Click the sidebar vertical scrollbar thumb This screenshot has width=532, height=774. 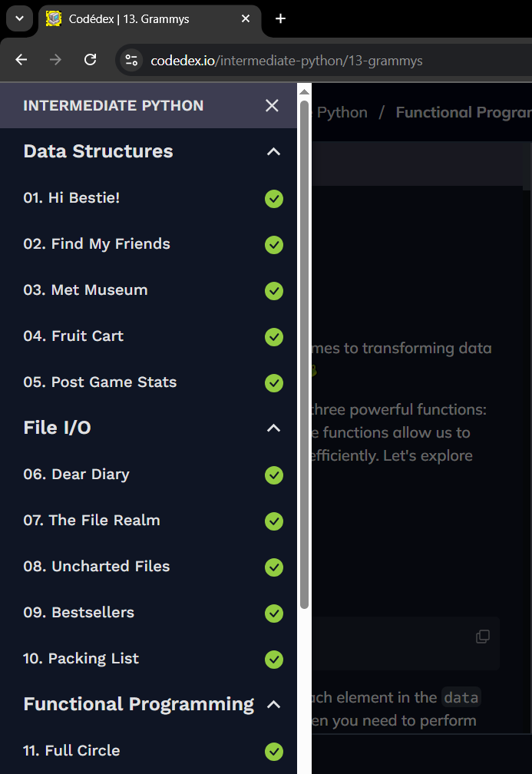click(x=305, y=355)
